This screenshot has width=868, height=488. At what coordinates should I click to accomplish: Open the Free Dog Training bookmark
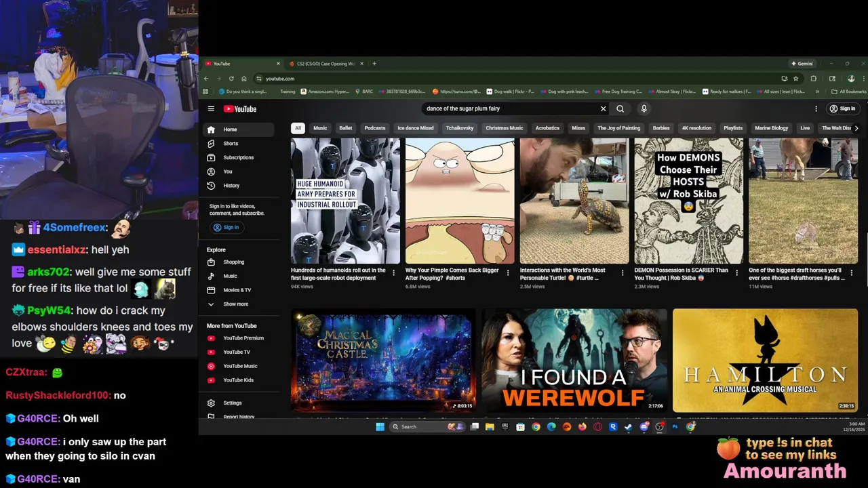[617, 91]
